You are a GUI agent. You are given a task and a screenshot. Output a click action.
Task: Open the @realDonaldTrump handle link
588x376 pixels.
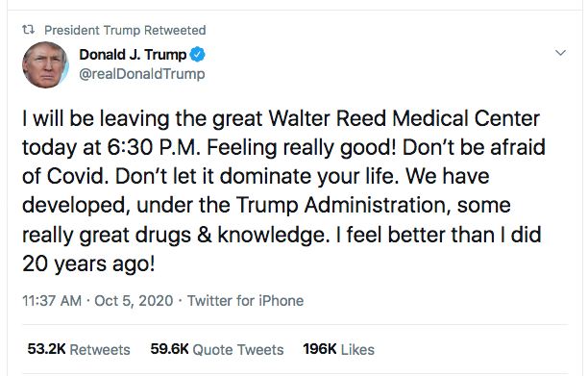(x=142, y=74)
